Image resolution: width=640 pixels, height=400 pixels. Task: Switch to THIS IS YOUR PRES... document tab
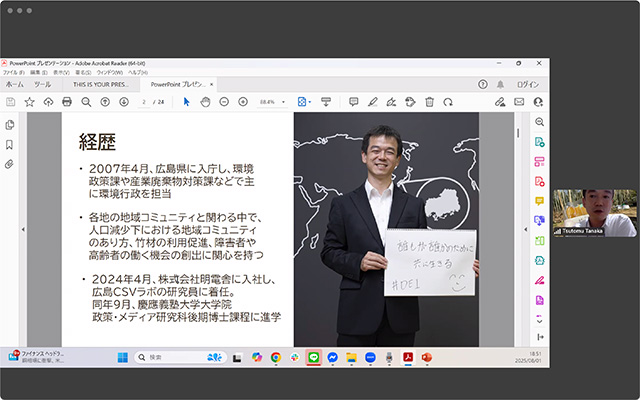pyautogui.click(x=101, y=84)
